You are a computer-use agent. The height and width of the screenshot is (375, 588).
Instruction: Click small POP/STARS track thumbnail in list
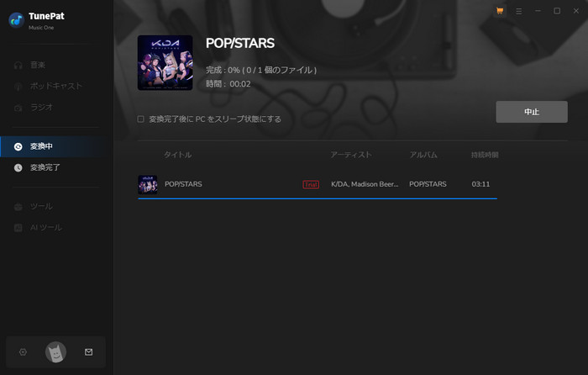click(147, 184)
